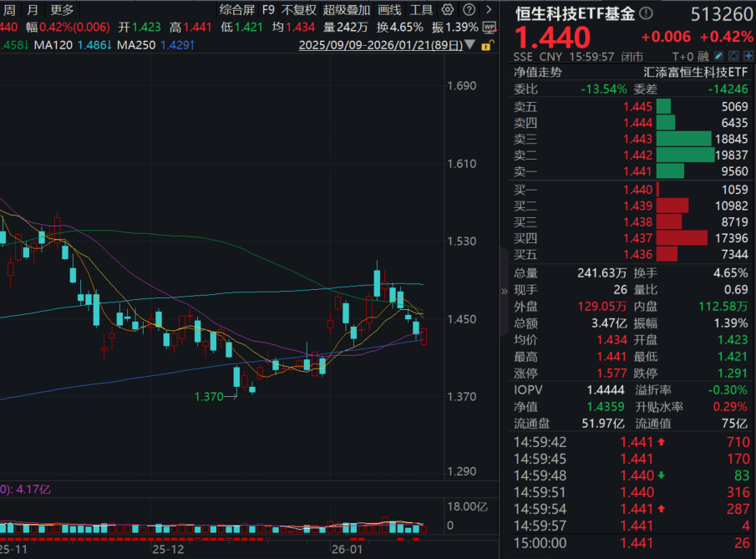Screen dimensions: 756x559
Task: Open chart settings gear icon
Action: 448,10
